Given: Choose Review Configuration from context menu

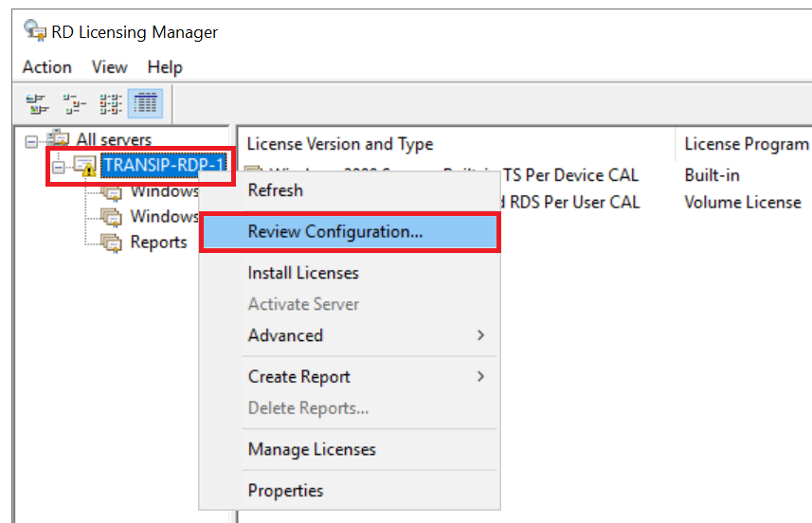Looking at the screenshot, I should point(350,232).
